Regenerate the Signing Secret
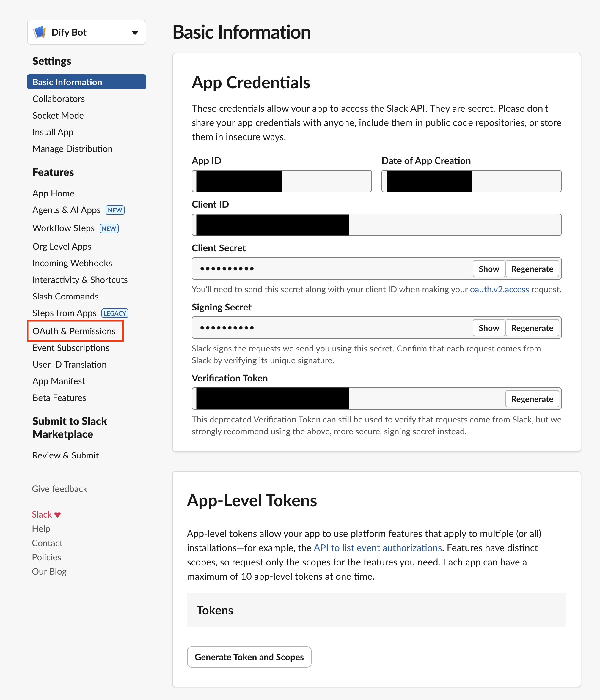This screenshot has width=600, height=700. (532, 328)
